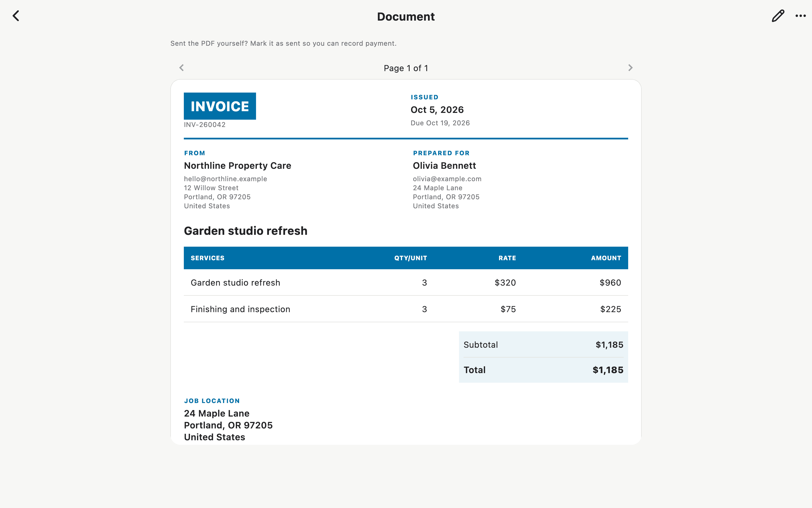Click 'Olivia Bennett' client name
Image resolution: width=812 pixels, height=508 pixels.
point(444,166)
